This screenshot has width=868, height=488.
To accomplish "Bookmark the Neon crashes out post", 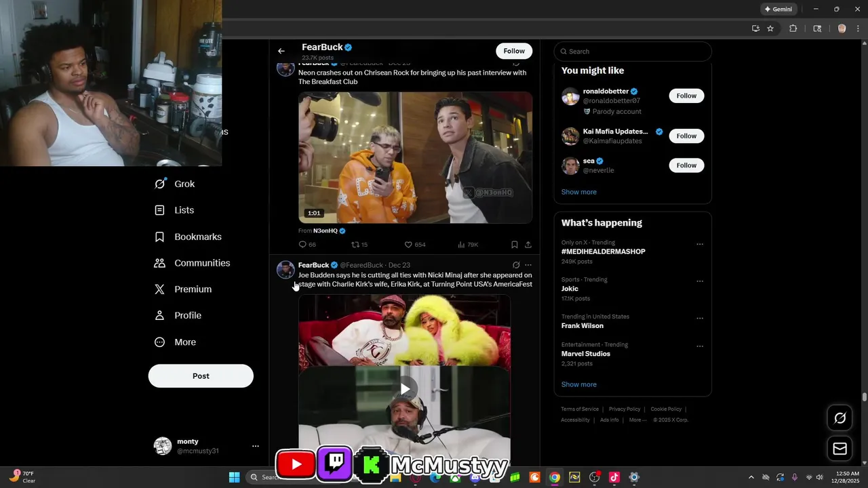I will point(515,245).
